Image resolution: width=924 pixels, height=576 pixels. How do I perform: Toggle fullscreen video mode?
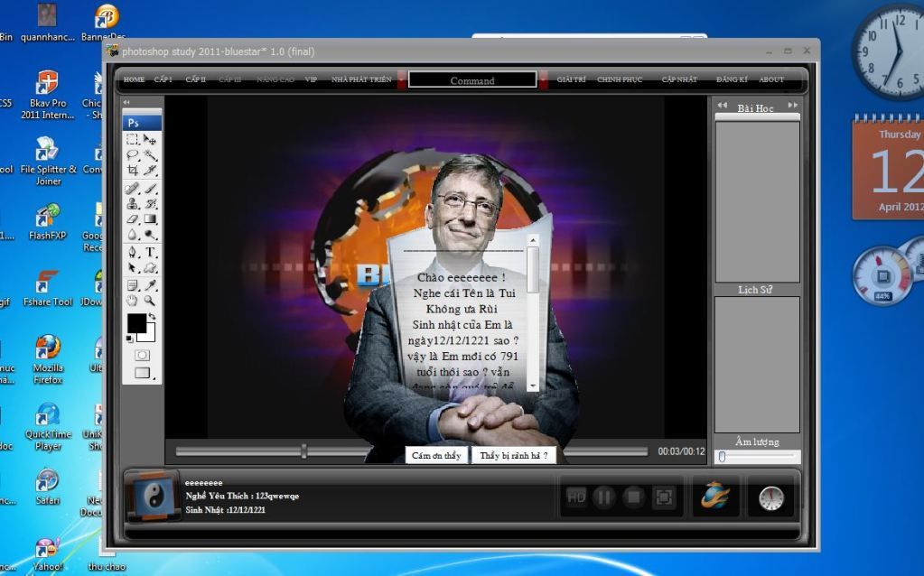pos(664,497)
